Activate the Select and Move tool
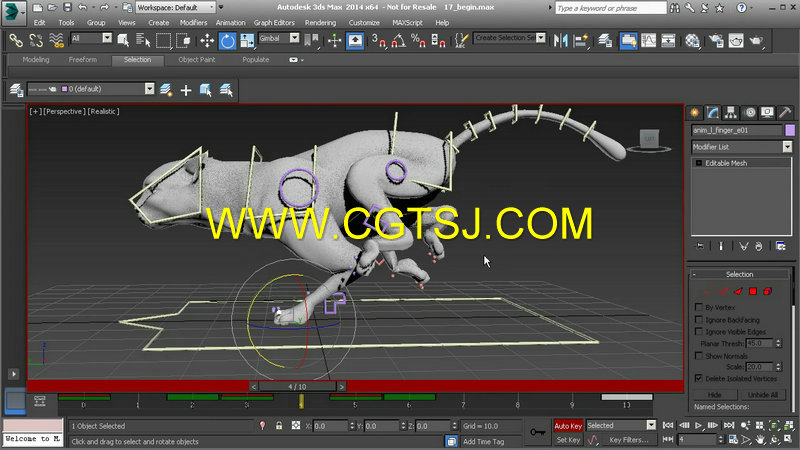The width and height of the screenshot is (800, 450). point(207,40)
